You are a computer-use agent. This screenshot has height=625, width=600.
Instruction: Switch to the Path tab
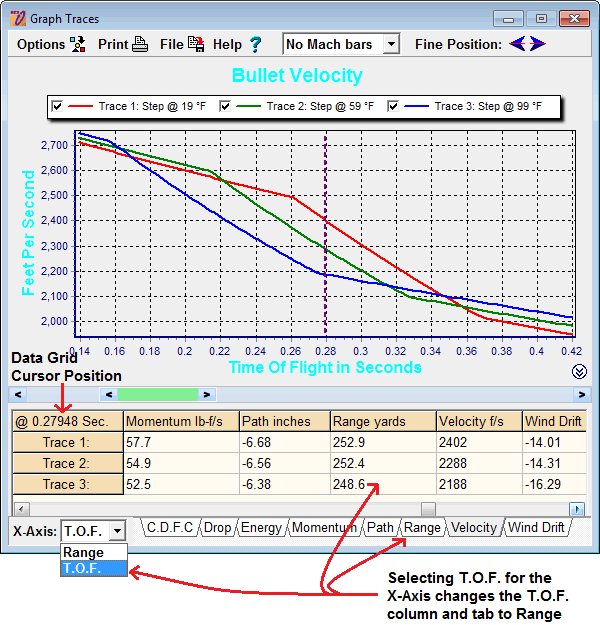(380, 528)
